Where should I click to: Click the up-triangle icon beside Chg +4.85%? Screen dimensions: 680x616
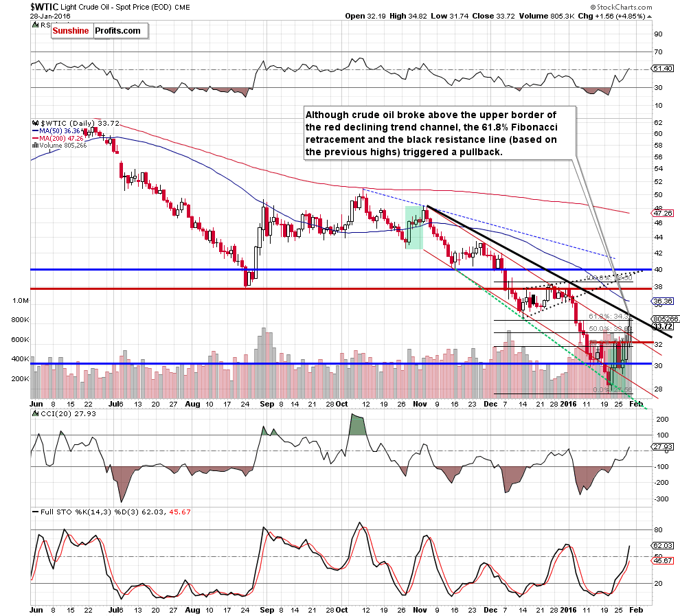649,16
